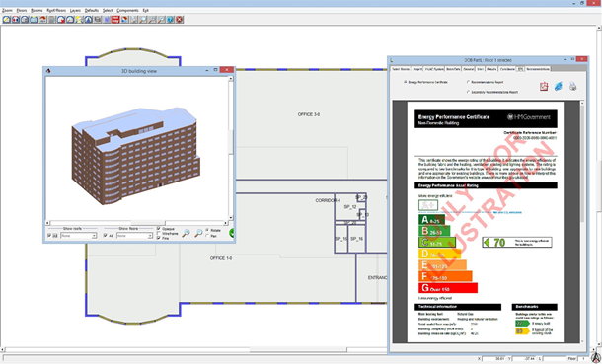This screenshot has height=364, width=602.
Task: Switch to the Recommendations tab
Action: [x=538, y=69]
